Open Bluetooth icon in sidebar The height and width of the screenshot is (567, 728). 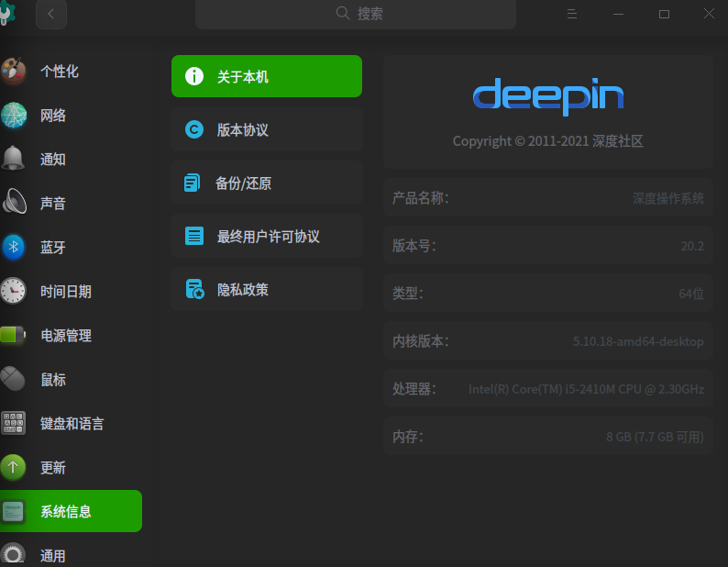point(13,247)
